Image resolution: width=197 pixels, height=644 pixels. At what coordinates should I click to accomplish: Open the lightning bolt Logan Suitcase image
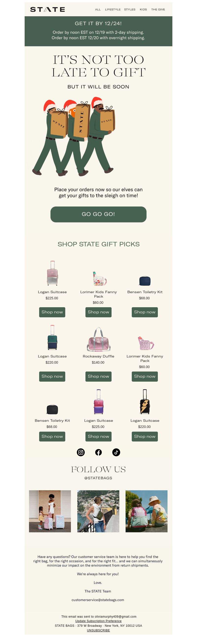coord(145,402)
